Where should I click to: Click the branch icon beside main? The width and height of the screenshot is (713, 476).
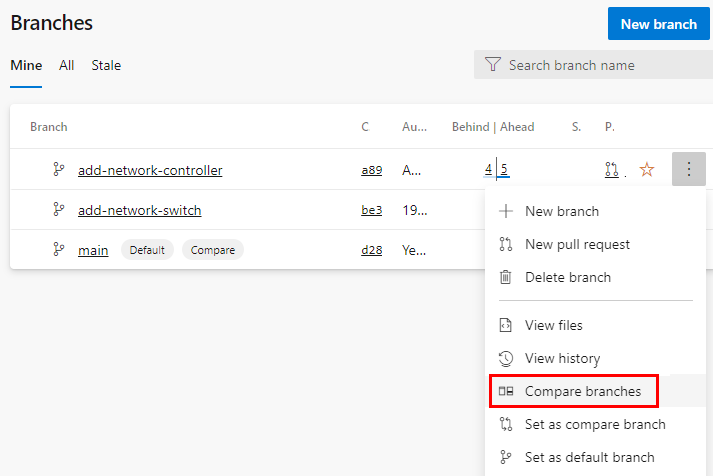(58, 250)
